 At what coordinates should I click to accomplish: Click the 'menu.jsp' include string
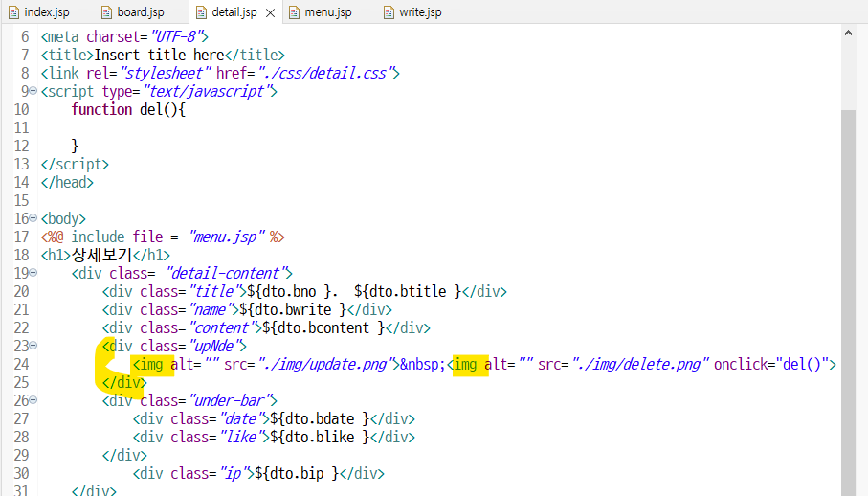pyautogui.click(x=227, y=237)
